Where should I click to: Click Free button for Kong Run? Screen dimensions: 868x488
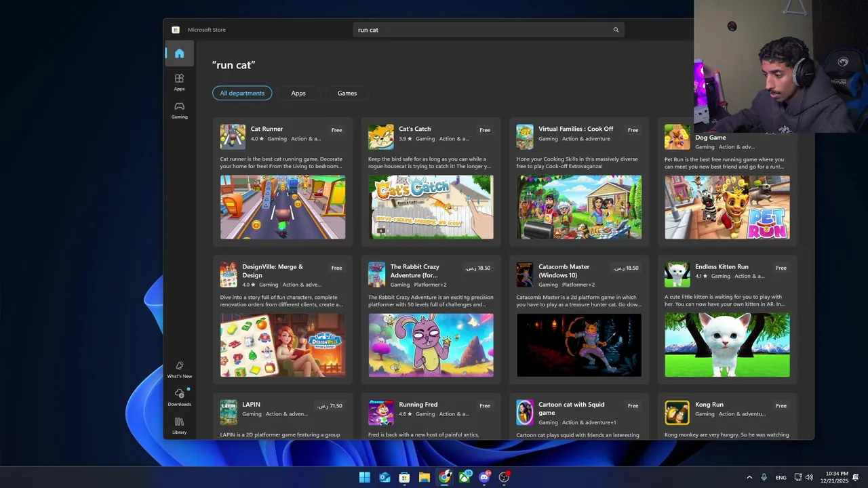click(x=781, y=406)
